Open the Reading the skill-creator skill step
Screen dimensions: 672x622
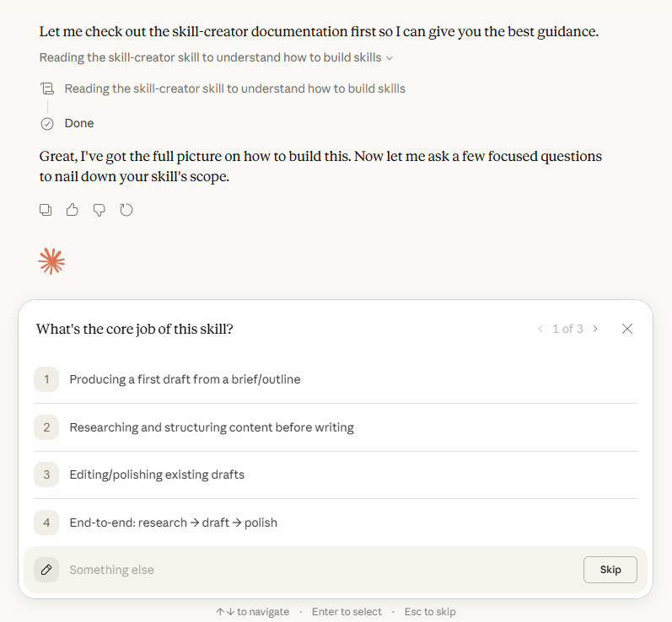[x=234, y=88]
